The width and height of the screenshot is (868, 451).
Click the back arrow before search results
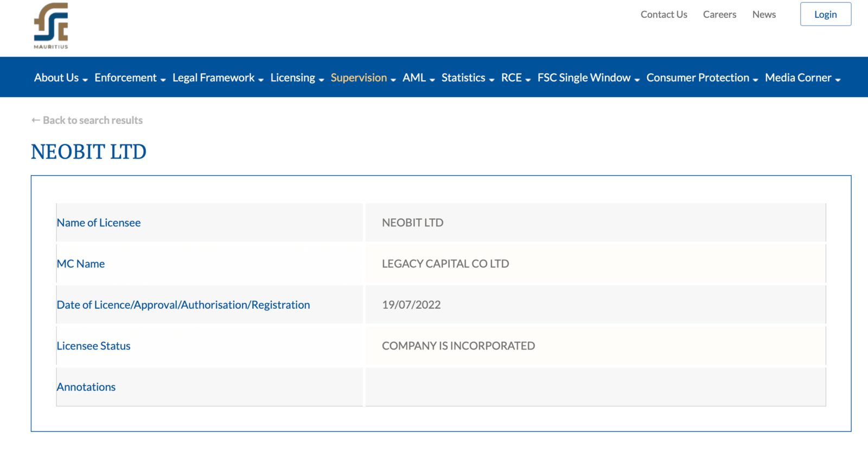click(36, 120)
